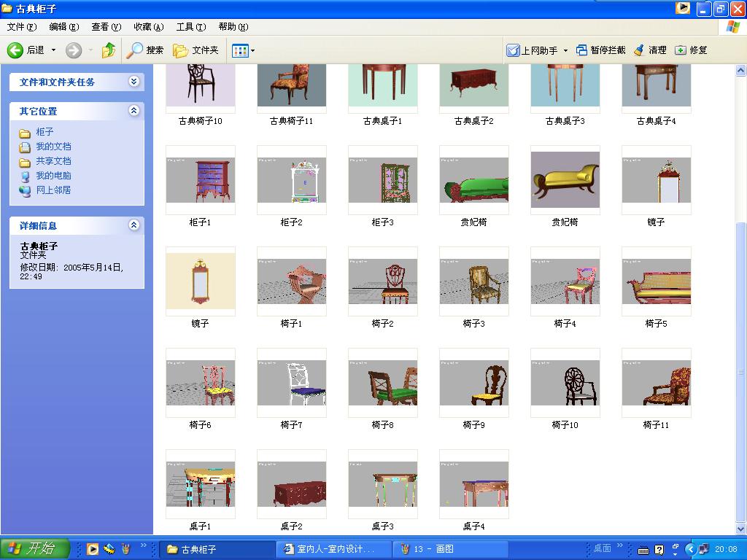Image resolution: width=747 pixels, height=560 pixels.
Task: Select the 镜子 thumbnail with gray background
Action: point(657,180)
